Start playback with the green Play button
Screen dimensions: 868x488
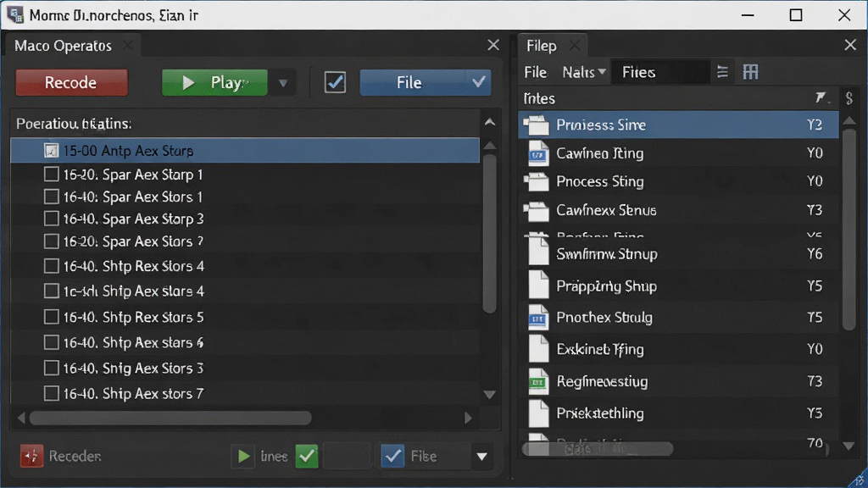tap(214, 82)
